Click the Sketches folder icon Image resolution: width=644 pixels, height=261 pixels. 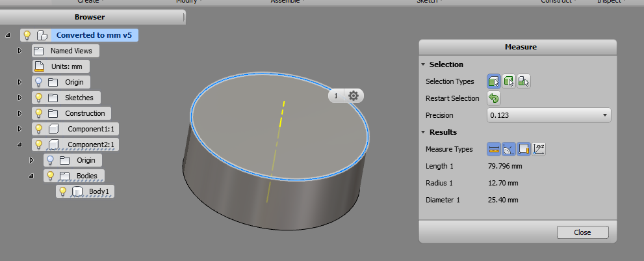(53, 98)
